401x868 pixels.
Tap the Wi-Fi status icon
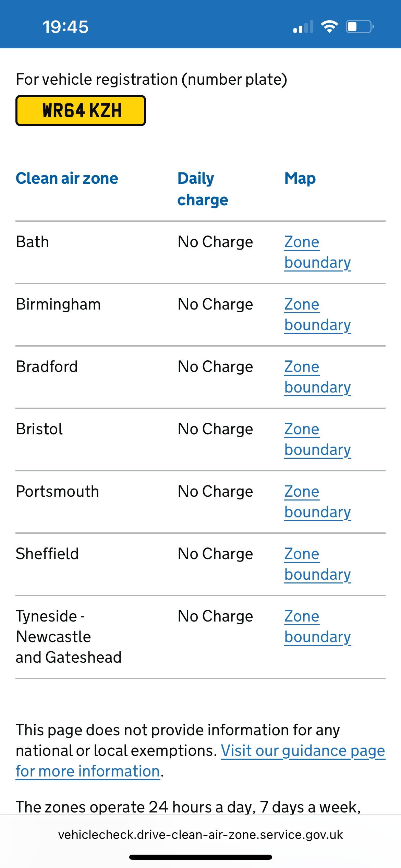pyautogui.click(x=329, y=27)
